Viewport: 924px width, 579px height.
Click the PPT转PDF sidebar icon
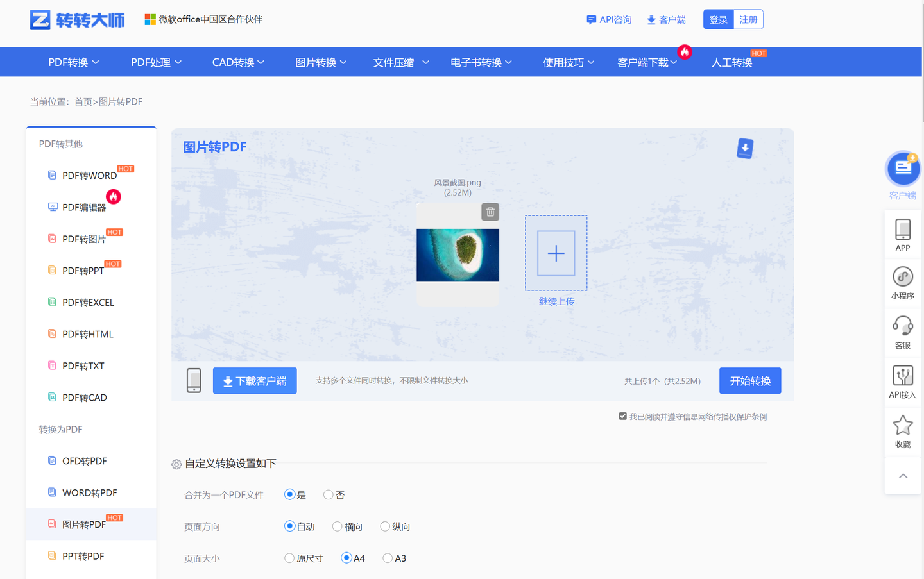pos(52,556)
